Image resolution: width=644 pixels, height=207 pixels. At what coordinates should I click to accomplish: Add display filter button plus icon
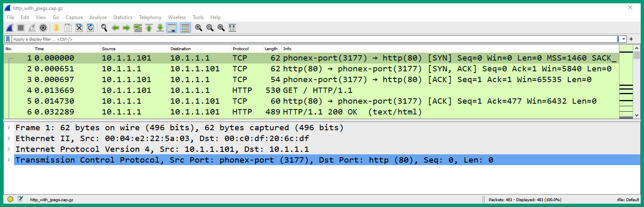(631, 39)
